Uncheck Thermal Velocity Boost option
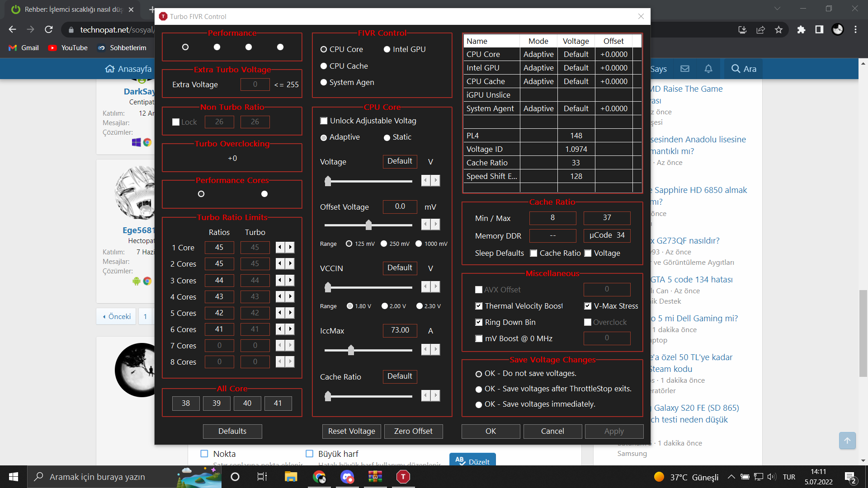 [x=479, y=306]
